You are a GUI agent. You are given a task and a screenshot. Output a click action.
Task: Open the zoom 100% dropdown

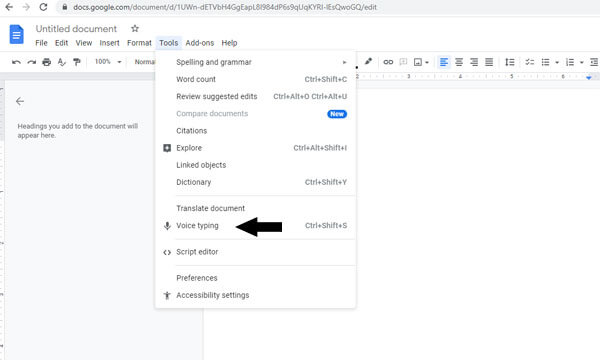(108, 62)
